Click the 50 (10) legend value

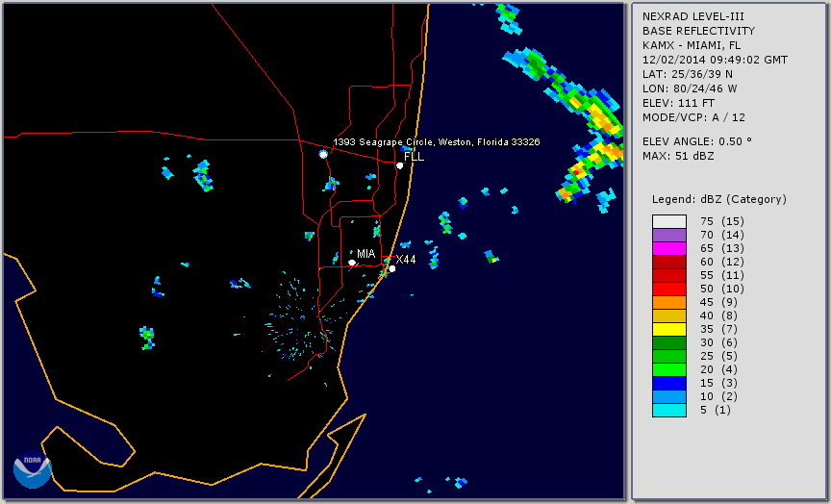[722, 289]
